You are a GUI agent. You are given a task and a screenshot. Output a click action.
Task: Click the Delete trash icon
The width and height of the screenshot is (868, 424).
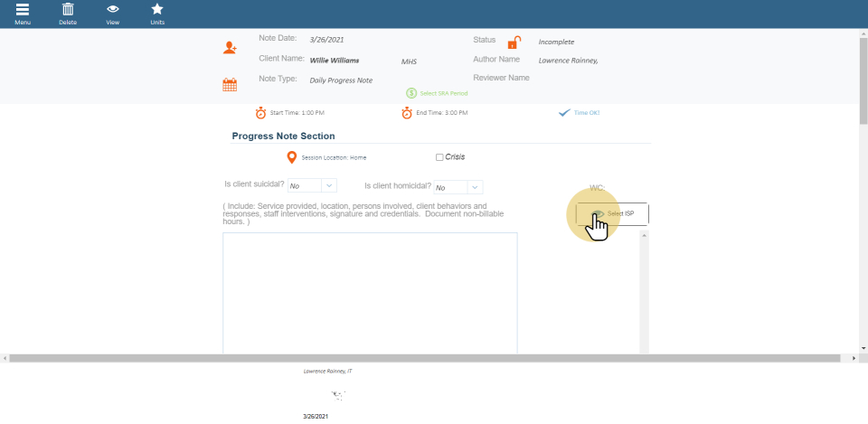pyautogui.click(x=68, y=10)
